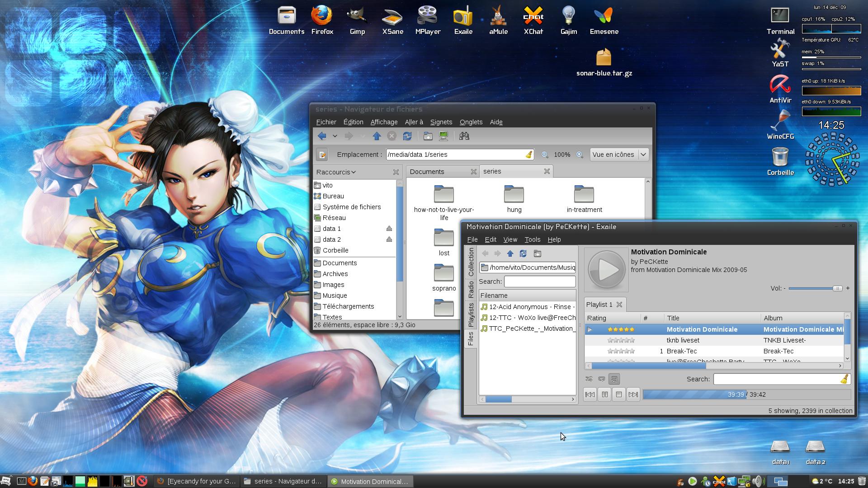Open the Vue en icônes view dropdown
Screen dimensions: 868x488
point(619,155)
